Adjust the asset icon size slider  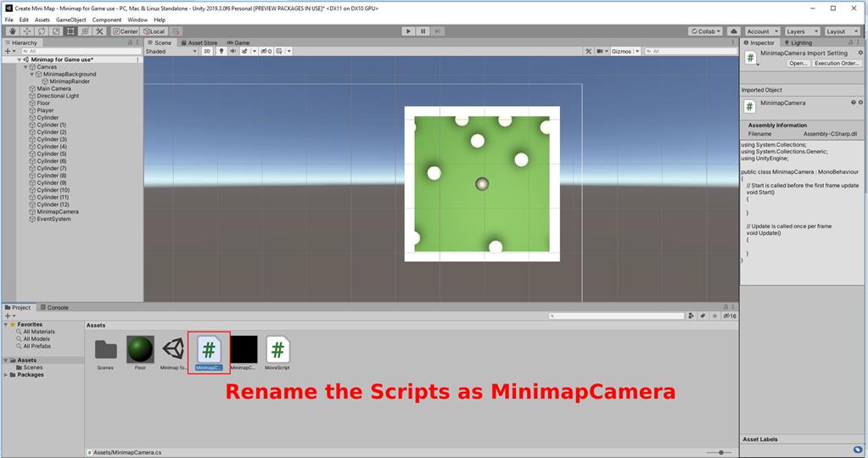pos(720,452)
